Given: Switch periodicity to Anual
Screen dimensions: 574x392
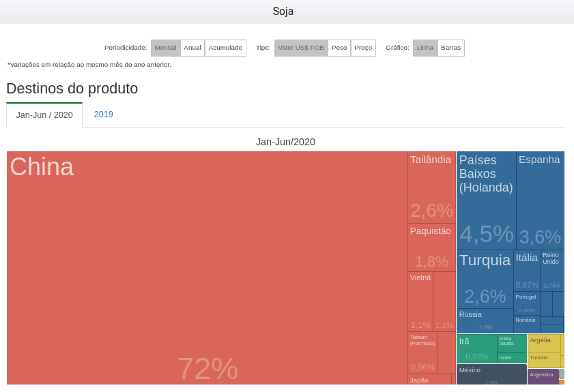Looking at the screenshot, I should pos(192,48).
